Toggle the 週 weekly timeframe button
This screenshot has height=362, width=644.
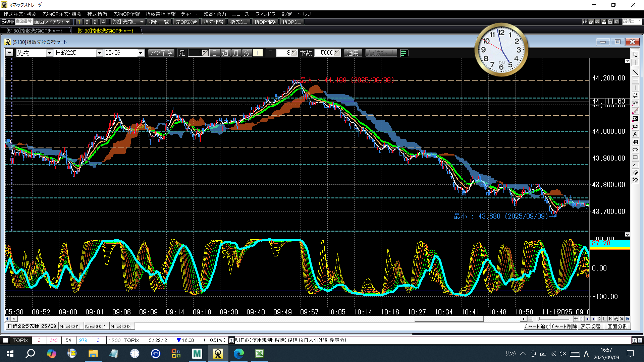pos(225,53)
